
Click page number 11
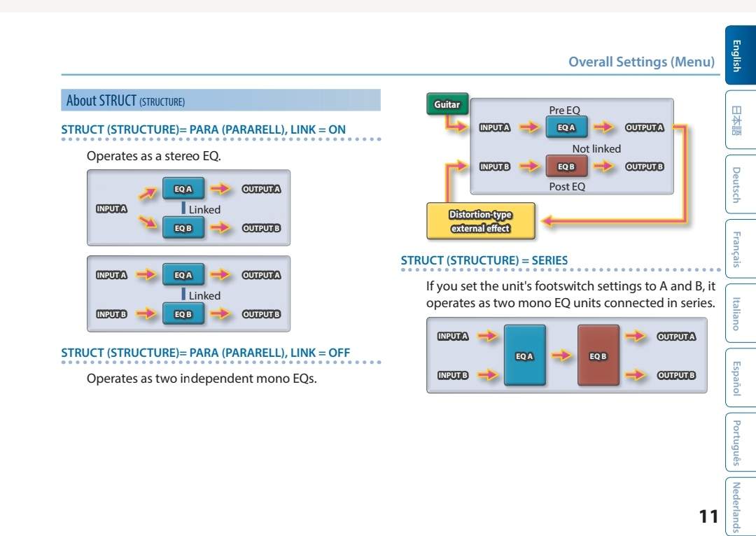click(708, 516)
